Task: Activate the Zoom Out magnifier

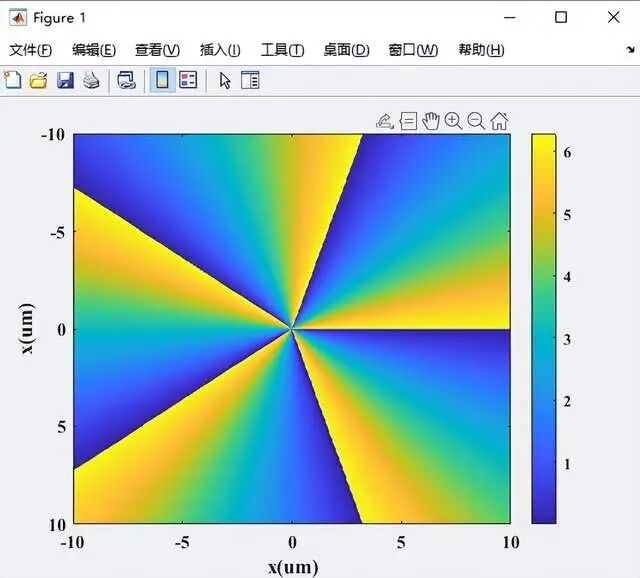Action: tap(476, 121)
